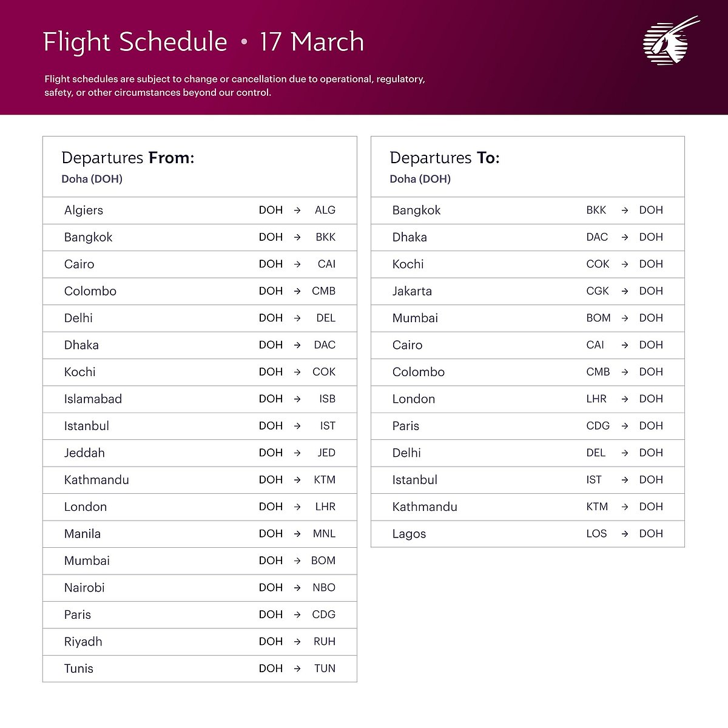This screenshot has width=728, height=728.
Task: Click the Departures To heading
Action: pyautogui.click(x=444, y=158)
